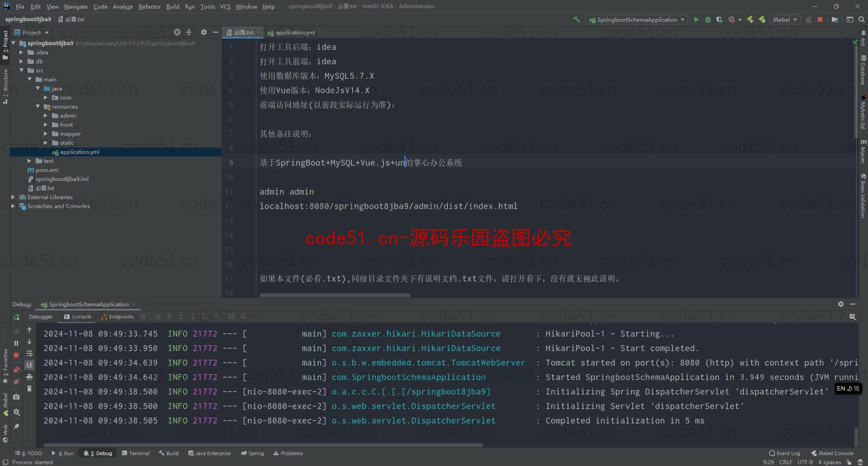
Task: Click the Build Project hammer icon
Action: pos(576,19)
